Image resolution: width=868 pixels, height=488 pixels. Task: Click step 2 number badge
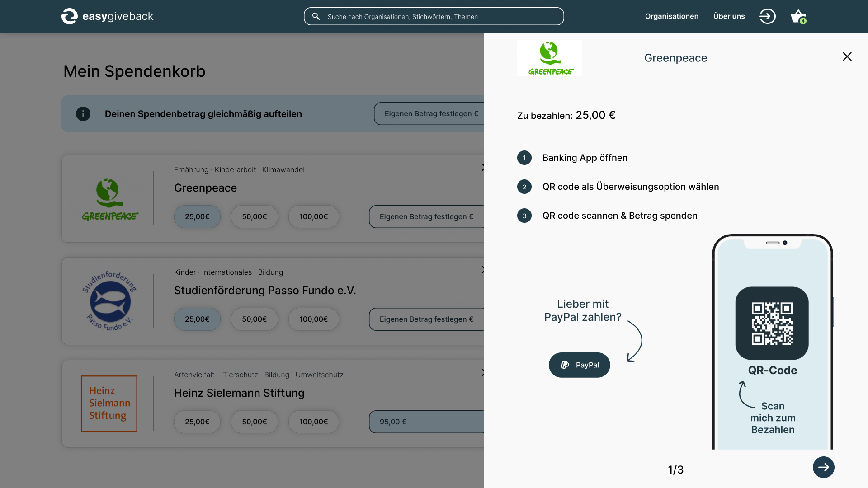[524, 187]
